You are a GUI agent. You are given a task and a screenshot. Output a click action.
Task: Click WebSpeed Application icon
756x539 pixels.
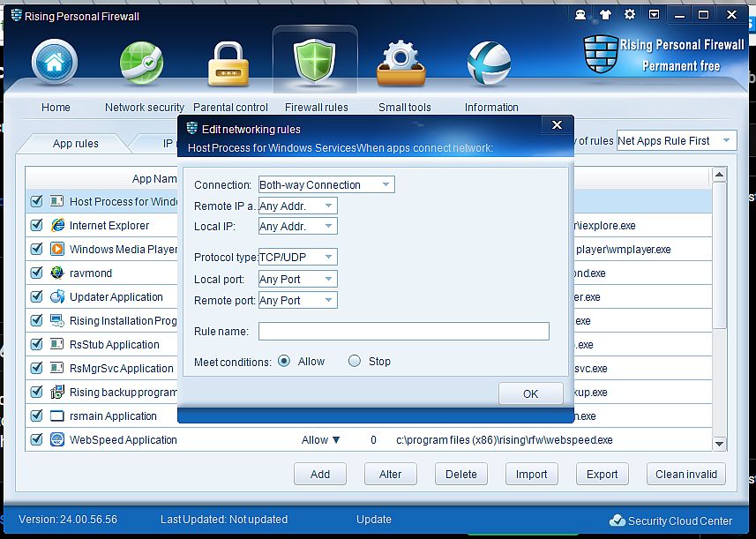[57, 439]
